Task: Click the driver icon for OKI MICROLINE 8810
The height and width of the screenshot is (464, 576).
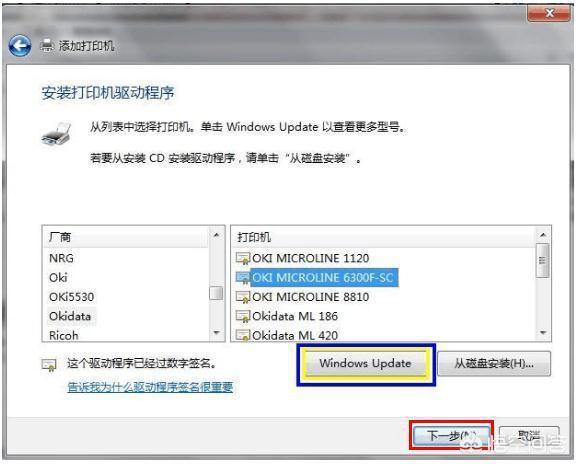Action: coord(243,297)
